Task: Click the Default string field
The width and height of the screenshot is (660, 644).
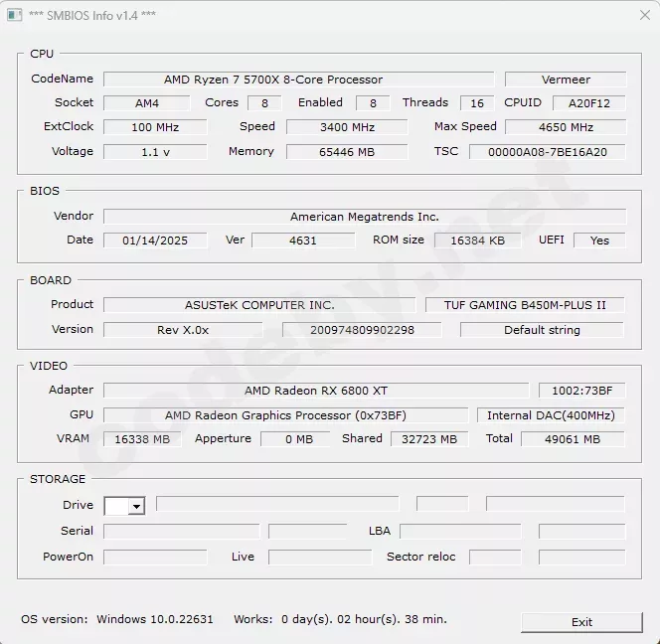Action: click(x=542, y=330)
